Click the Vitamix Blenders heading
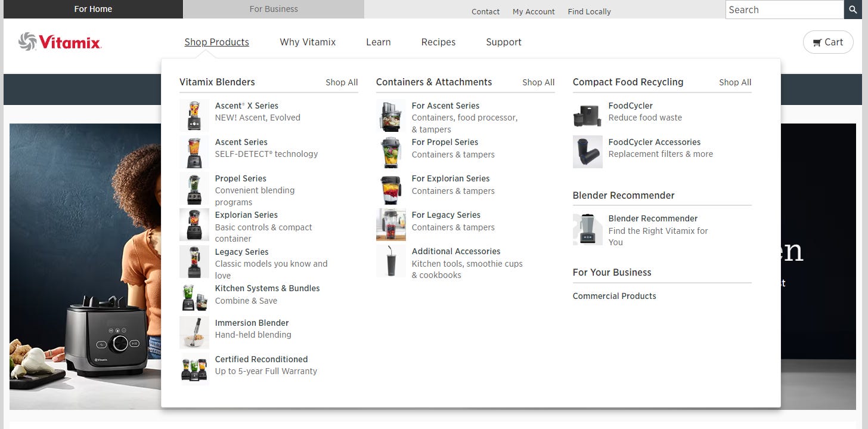The height and width of the screenshot is (429, 868). pyautogui.click(x=217, y=82)
